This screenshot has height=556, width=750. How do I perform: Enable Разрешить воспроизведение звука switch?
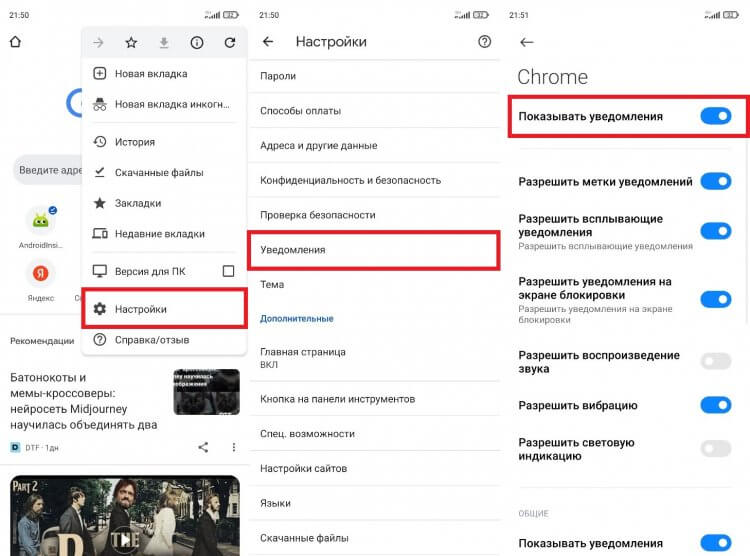click(716, 361)
